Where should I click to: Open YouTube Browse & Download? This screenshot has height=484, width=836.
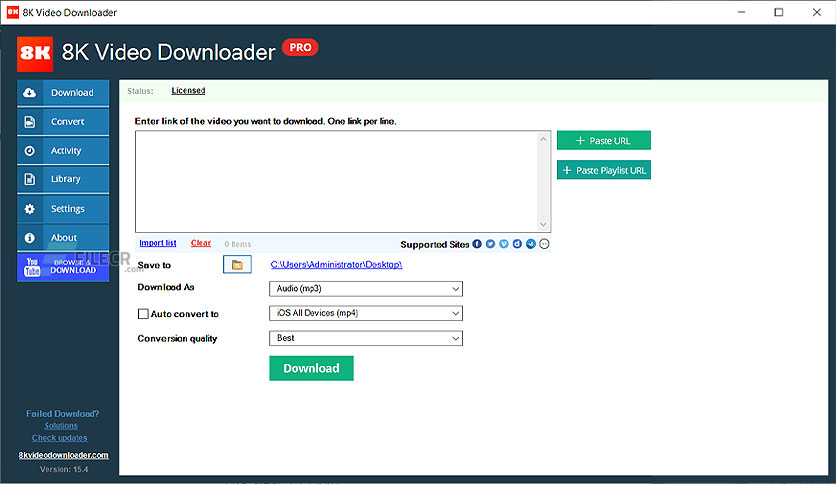point(63,267)
